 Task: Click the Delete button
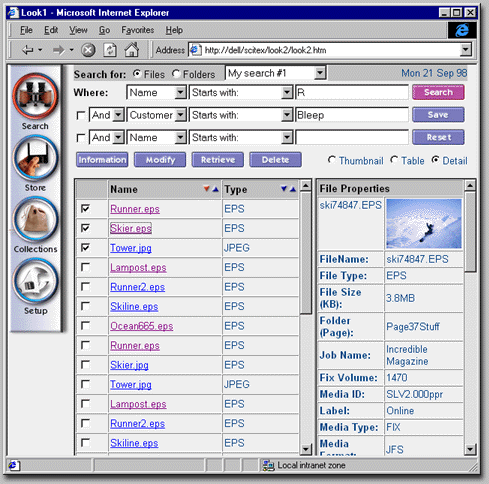click(276, 160)
